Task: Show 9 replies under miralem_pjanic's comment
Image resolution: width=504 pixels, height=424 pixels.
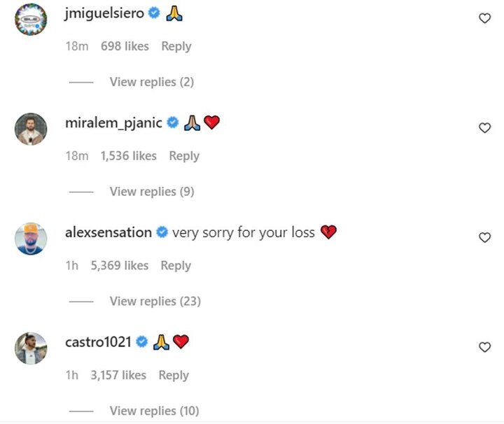Action: click(x=151, y=191)
